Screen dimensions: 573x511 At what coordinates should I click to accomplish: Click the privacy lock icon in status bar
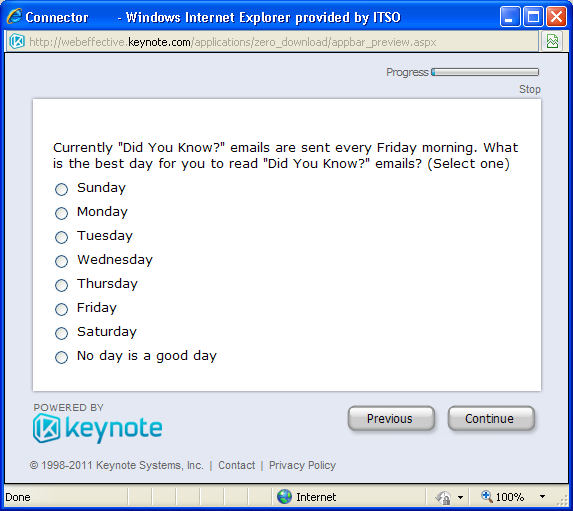(443, 497)
